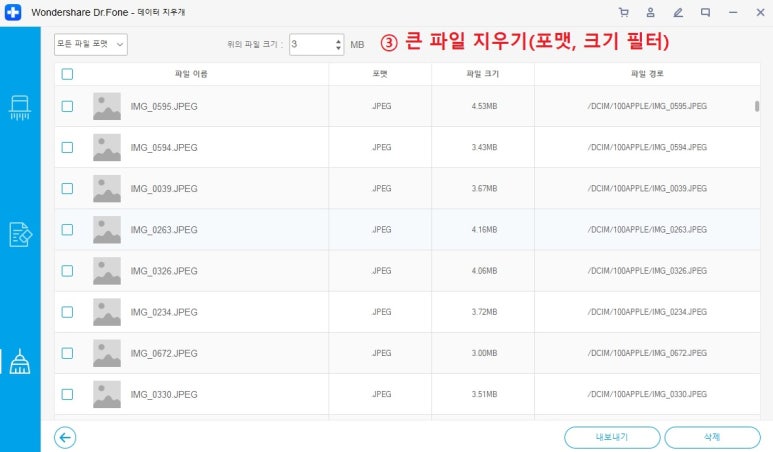The height and width of the screenshot is (452, 773).
Task: Click the 파일 크기 column header
Action: [483, 74]
